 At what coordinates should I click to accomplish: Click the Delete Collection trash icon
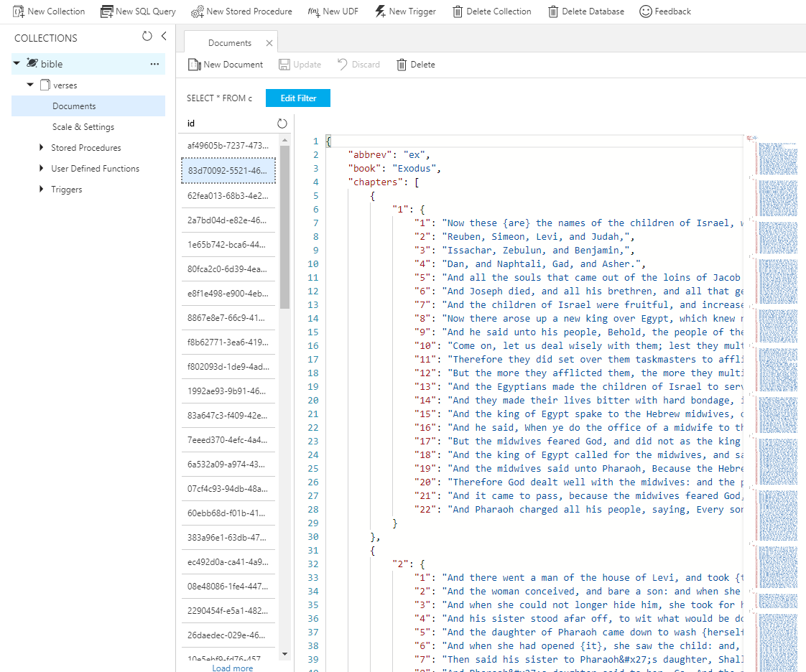tap(458, 11)
